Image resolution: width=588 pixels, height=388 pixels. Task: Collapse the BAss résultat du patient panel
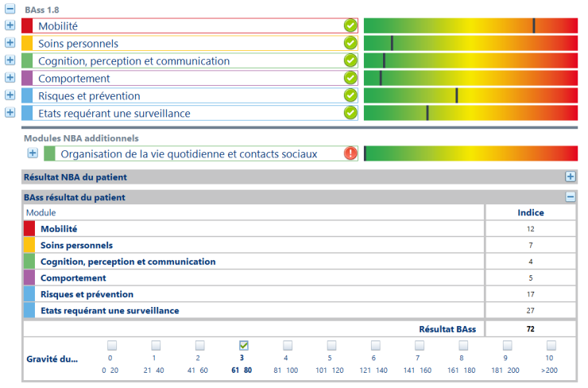[570, 196]
